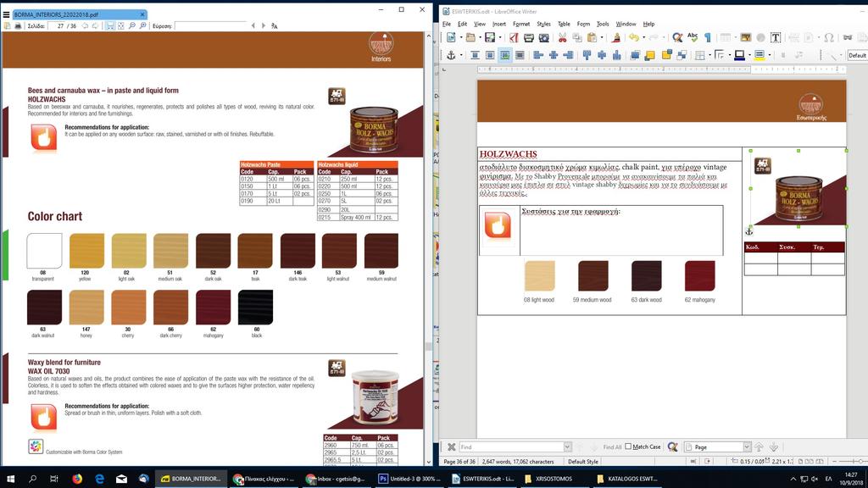Create a new document in Writer
868x488 pixels.
[x=451, y=37]
